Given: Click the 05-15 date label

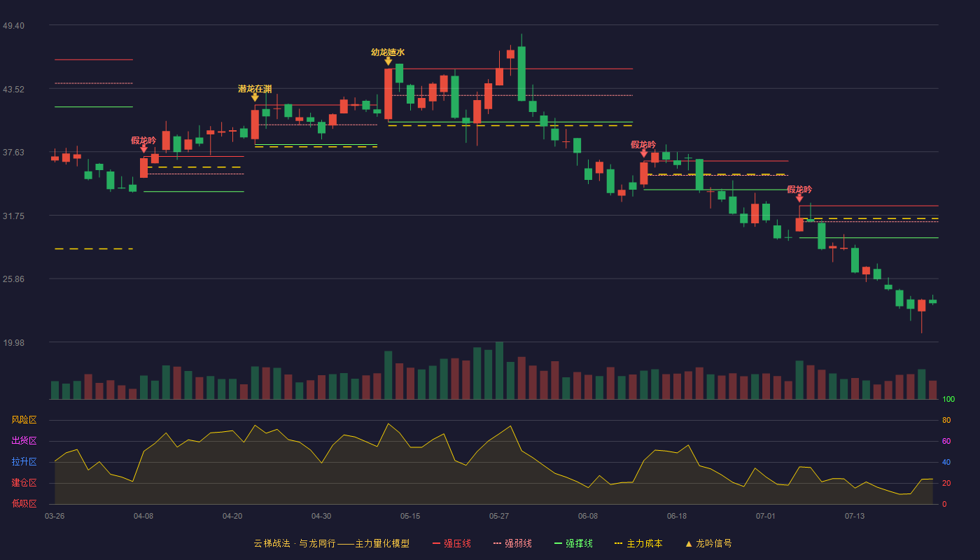Looking at the screenshot, I should [x=410, y=516].
